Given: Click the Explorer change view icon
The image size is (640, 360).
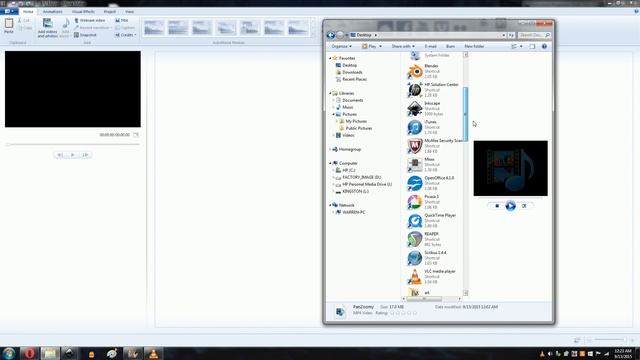Looking at the screenshot, I should pos(514,47).
